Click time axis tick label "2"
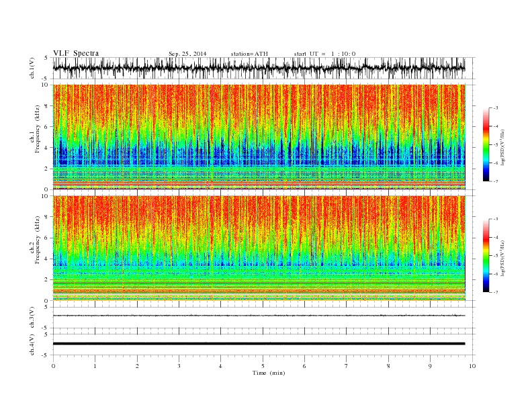Image resolution: width=532 pixels, height=411 pixels. click(137, 366)
